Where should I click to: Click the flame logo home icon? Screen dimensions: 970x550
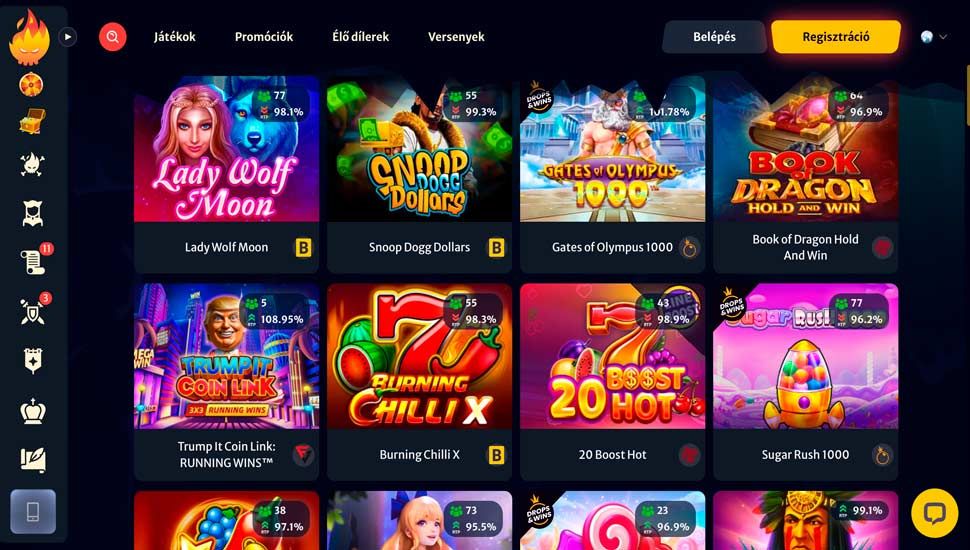[x=30, y=37]
